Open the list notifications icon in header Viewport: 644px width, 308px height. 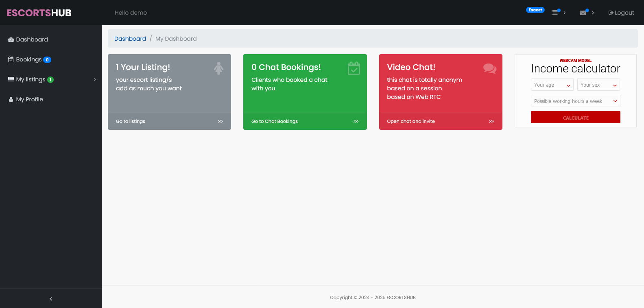(x=555, y=12)
